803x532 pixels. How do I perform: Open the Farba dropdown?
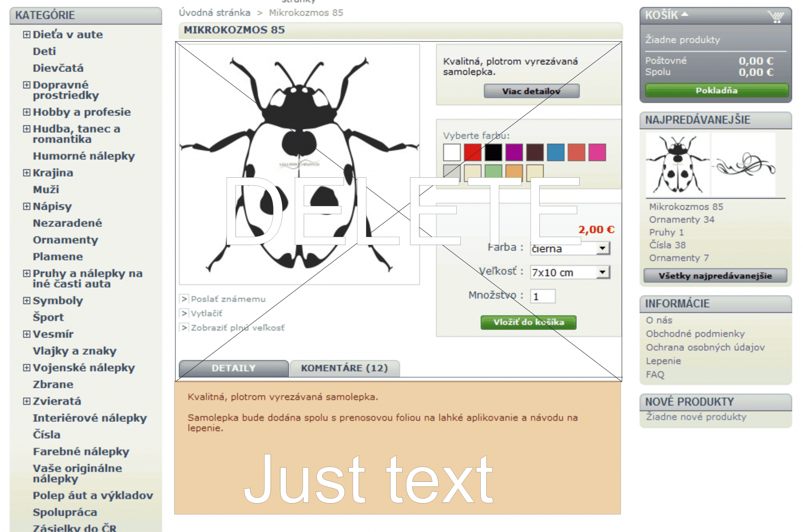(x=603, y=248)
